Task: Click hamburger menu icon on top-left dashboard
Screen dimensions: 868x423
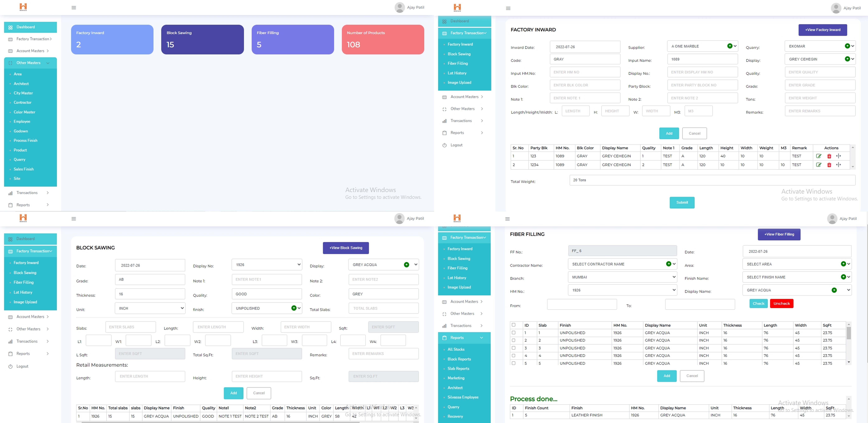Action: [x=74, y=8]
